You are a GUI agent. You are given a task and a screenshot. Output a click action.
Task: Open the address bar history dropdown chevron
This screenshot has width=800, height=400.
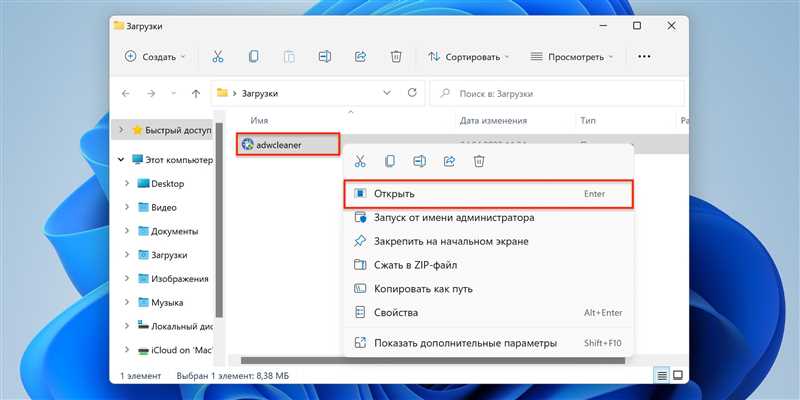[x=387, y=93]
